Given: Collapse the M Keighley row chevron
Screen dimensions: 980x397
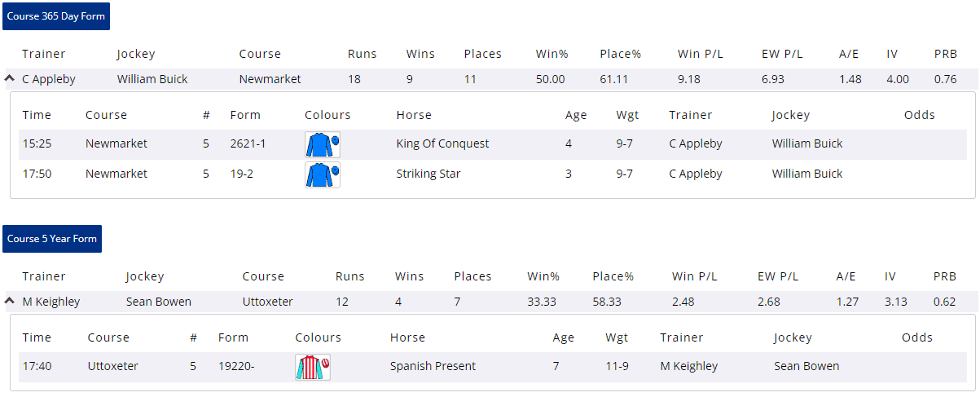Looking at the screenshot, I should (x=10, y=302).
